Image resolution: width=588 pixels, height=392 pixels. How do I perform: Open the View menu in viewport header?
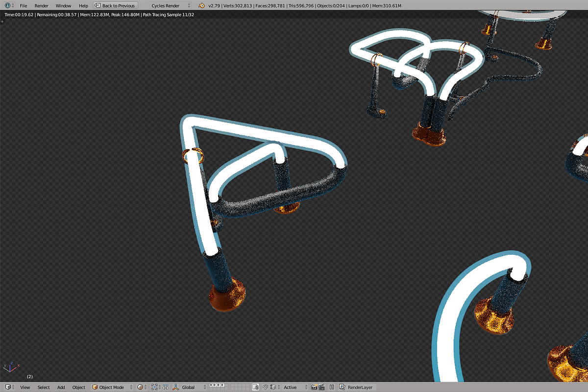click(25, 387)
